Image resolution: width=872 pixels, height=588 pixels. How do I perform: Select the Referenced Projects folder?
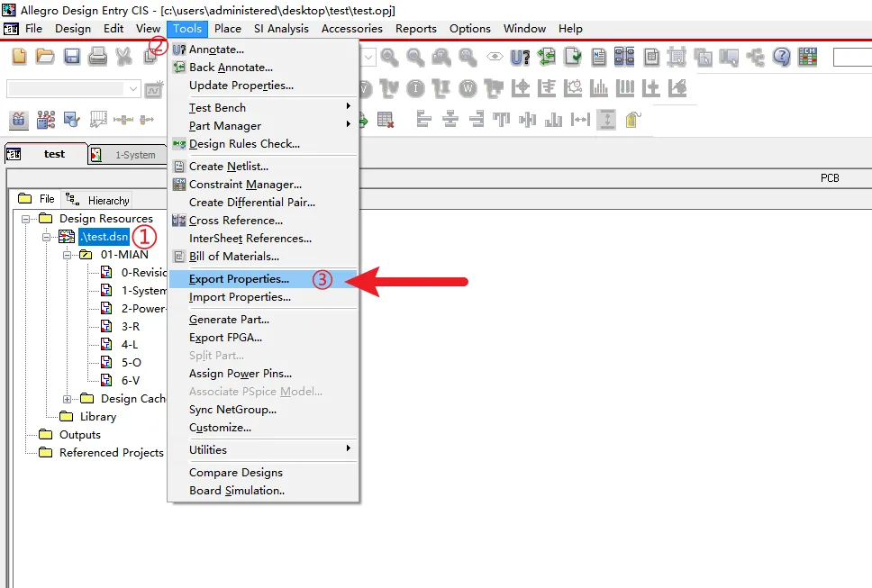point(111,453)
